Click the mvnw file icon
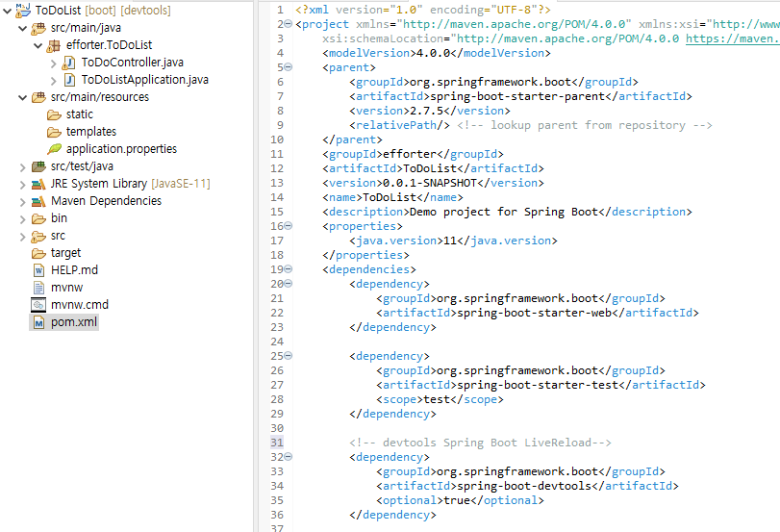Image resolution: width=780 pixels, height=532 pixels. (x=38, y=288)
